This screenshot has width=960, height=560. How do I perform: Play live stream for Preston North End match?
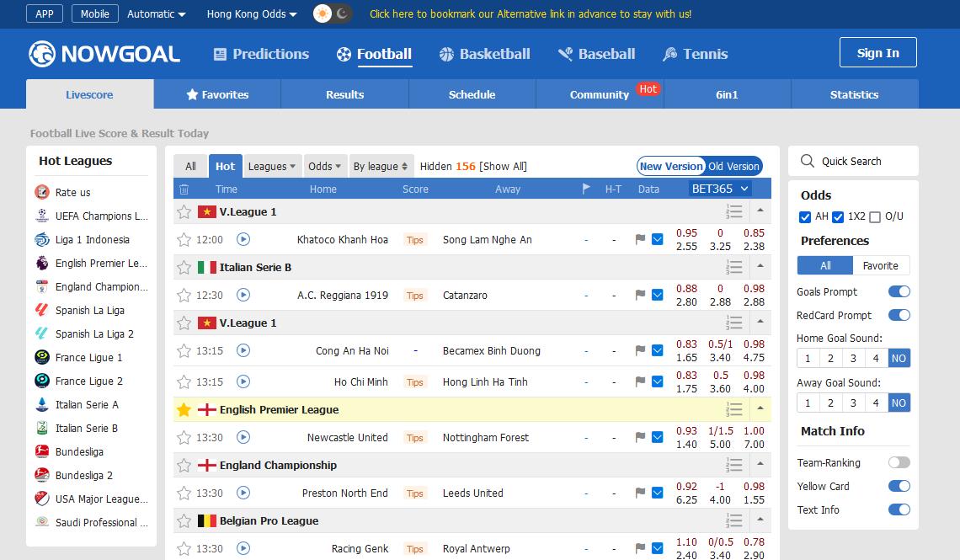click(243, 493)
